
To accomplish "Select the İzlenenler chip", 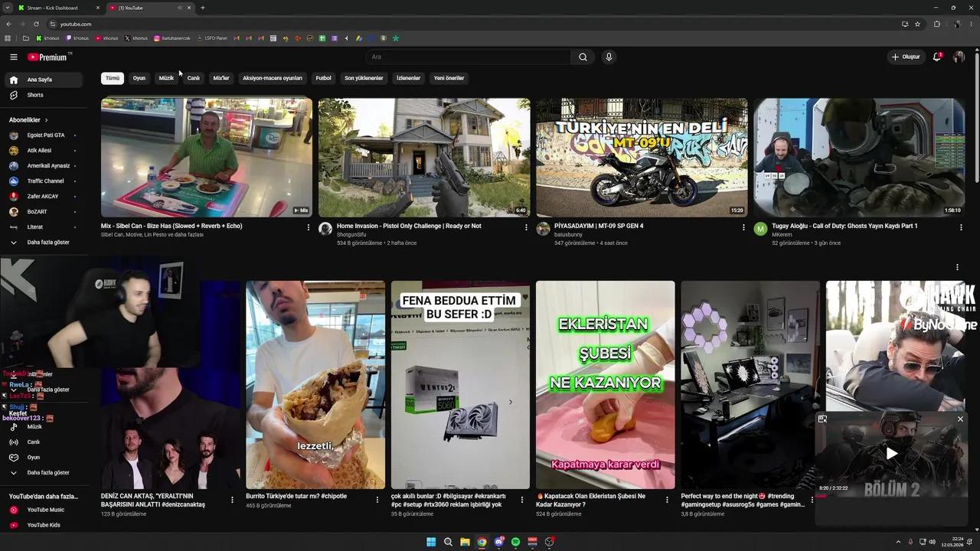I will coord(408,78).
